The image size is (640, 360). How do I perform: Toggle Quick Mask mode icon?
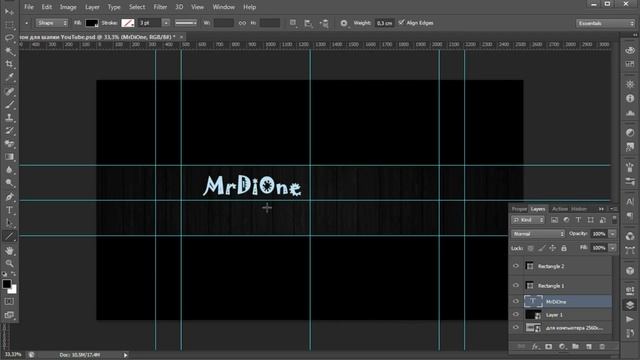point(9,302)
